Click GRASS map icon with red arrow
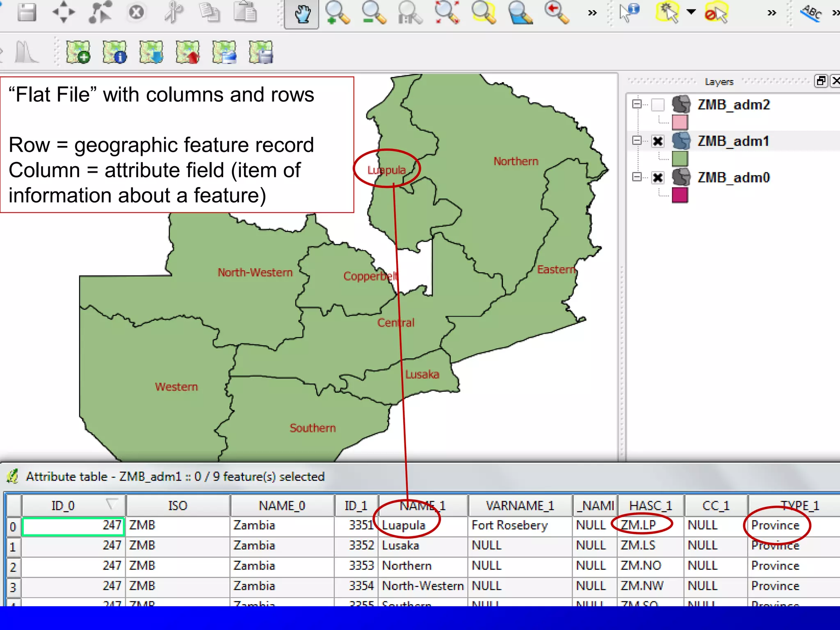 [x=188, y=52]
